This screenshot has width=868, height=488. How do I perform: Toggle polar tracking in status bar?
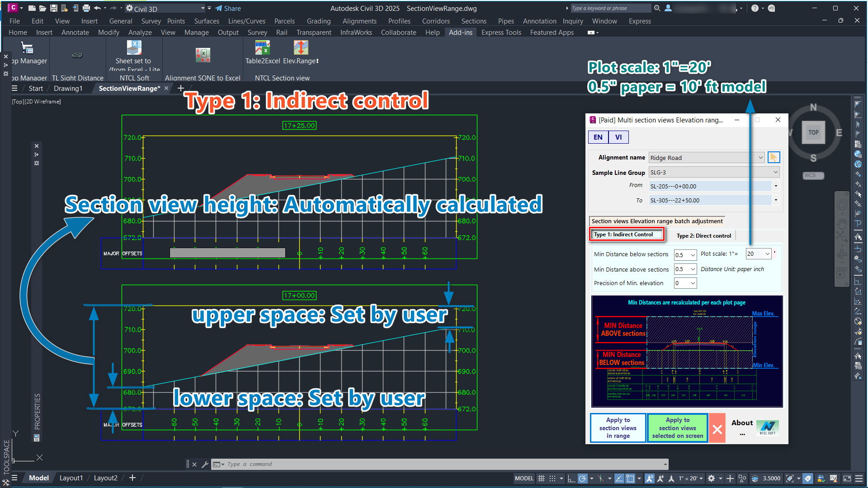click(x=583, y=478)
